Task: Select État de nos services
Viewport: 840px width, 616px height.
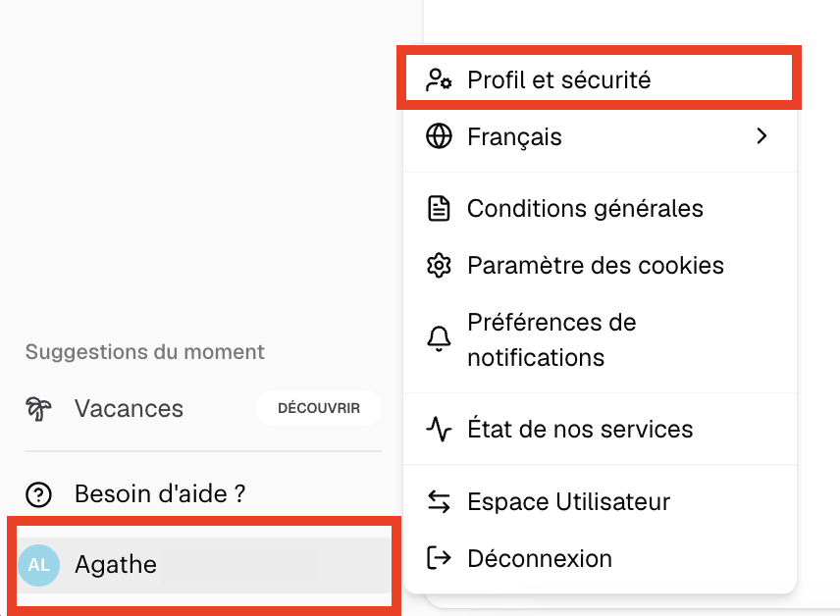Action: pos(580,430)
